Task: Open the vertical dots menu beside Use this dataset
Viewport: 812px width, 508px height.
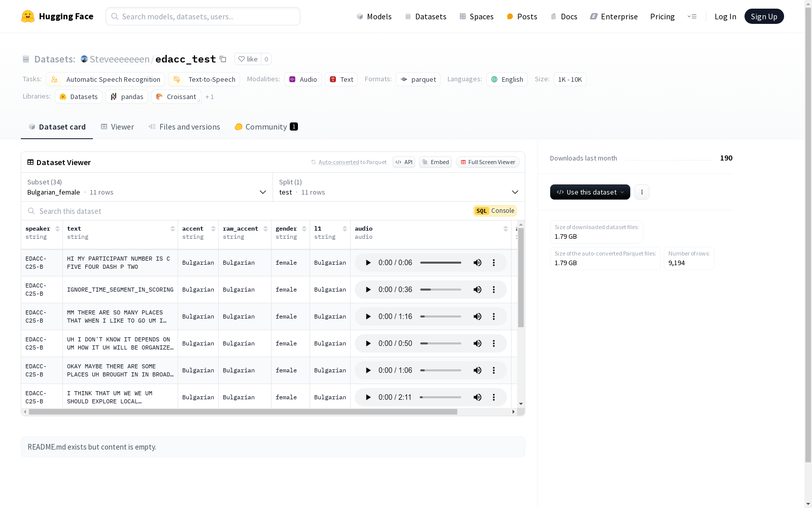Action: coord(642,192)
